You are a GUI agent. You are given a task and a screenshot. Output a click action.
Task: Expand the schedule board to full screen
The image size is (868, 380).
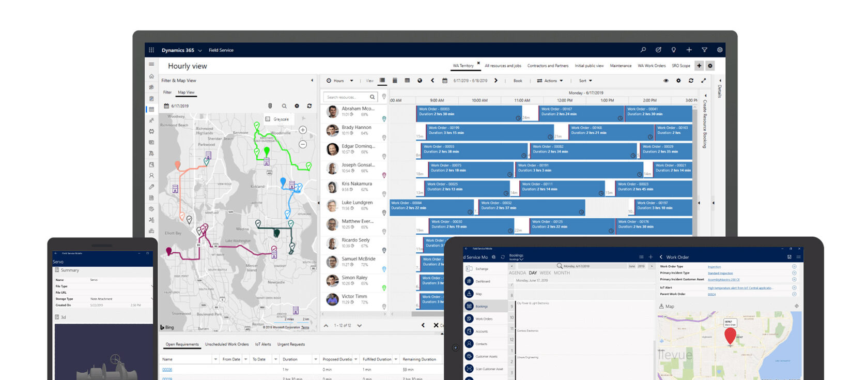click(x=703, y=81)
